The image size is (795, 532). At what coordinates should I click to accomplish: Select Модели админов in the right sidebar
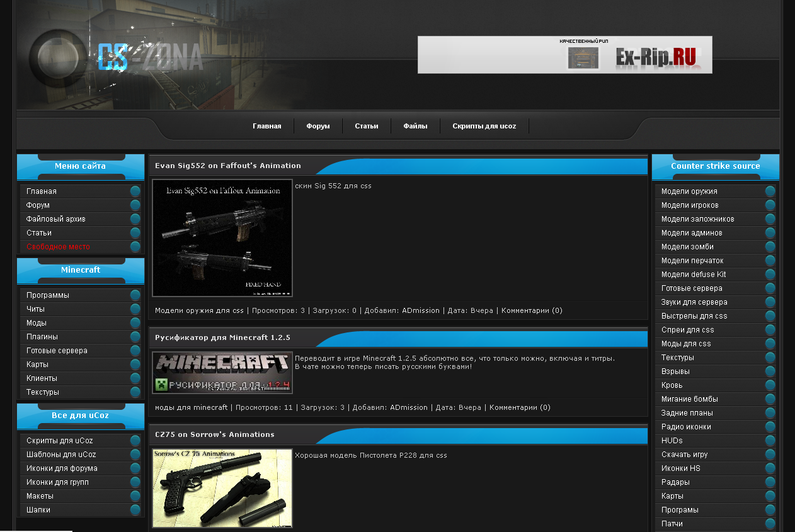(692, 233)
